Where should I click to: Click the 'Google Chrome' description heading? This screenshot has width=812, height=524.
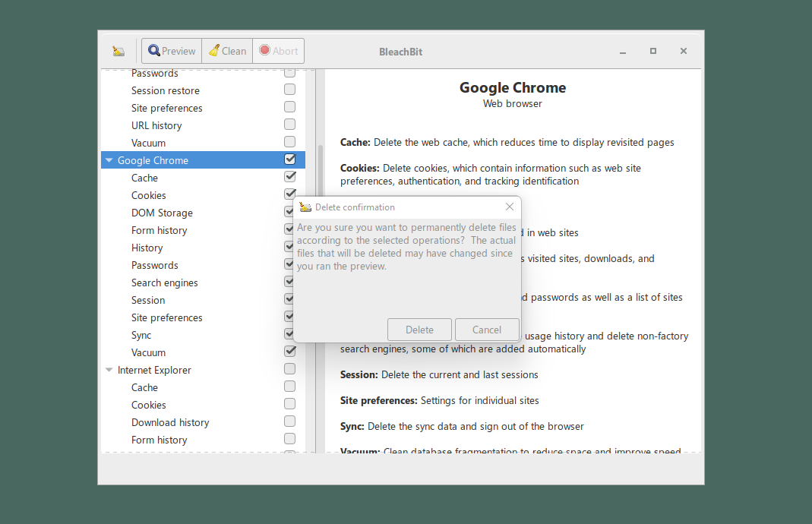click(x=513, y=87)
